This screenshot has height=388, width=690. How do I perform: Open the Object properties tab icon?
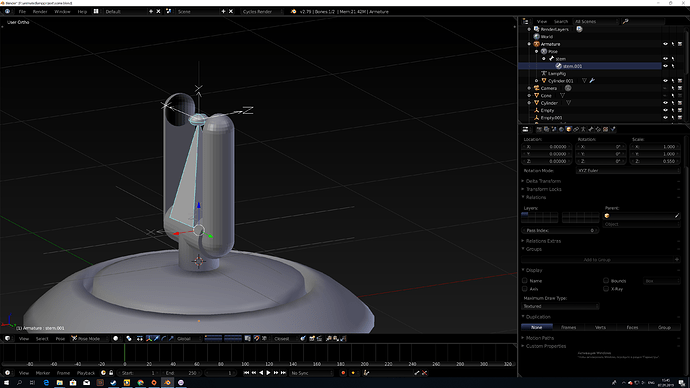point(569,129)
